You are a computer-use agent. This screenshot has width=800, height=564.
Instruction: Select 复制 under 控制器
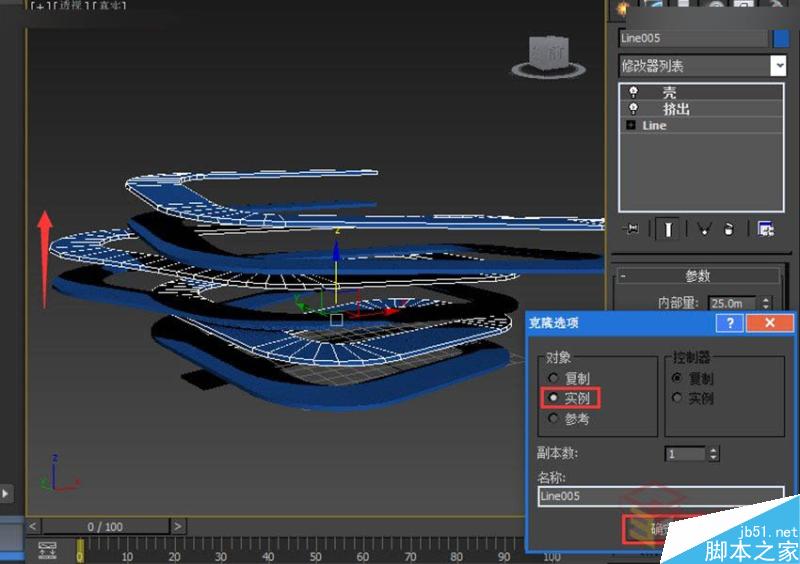[x=693, y=378]
